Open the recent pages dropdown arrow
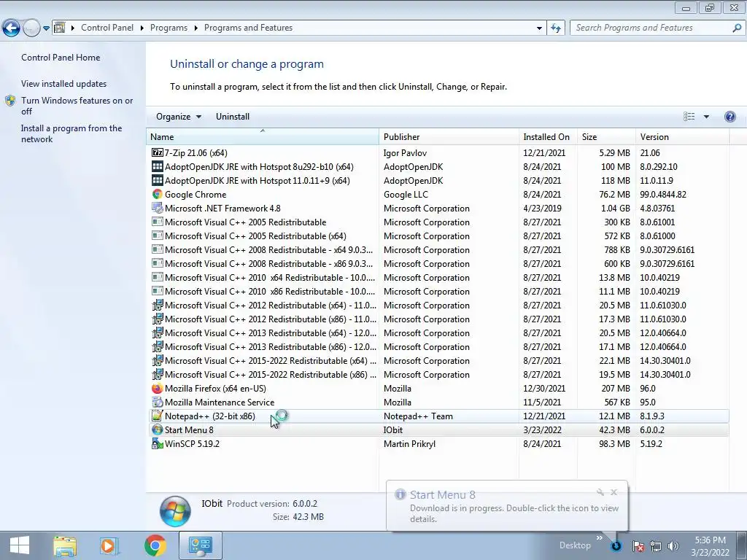747x560 pixels. coord(46,28)
